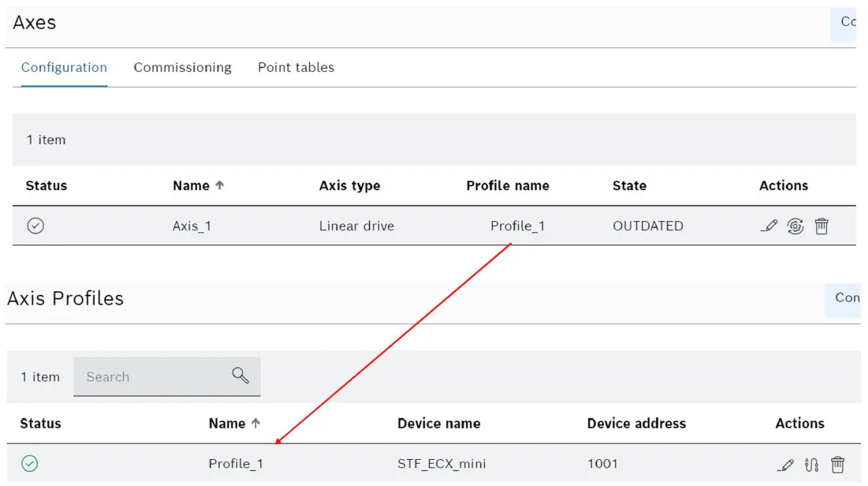The width and height of the screenshot is (868, 486).
Task: Click the Axis_1 status checkmark icon
Action: pos(35,226)
